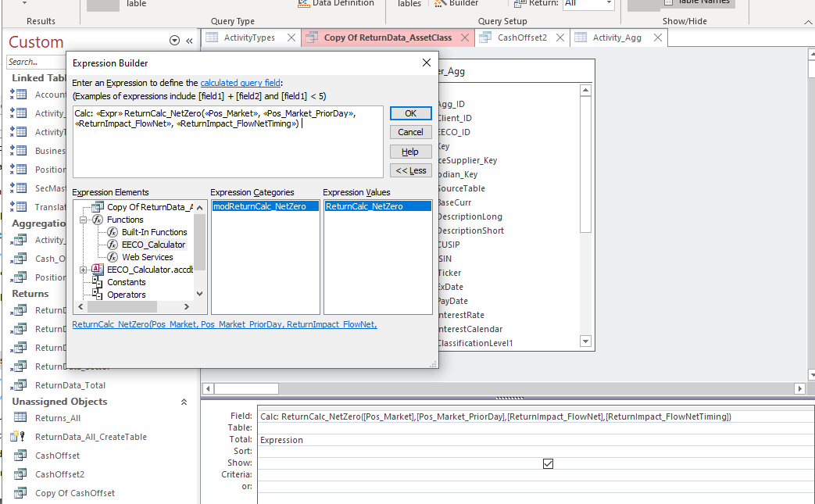815x504 pixels.
Task: Open the calculated query field link
Action: pos(240,83)
